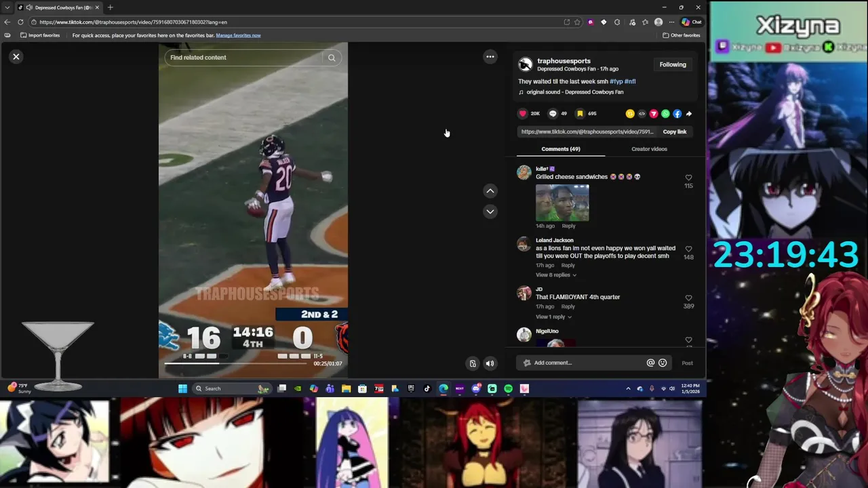Image resolution: width=868 pixels, height=488 pixels.
Task: Share to Facebook icon
Action: point(677,114)
